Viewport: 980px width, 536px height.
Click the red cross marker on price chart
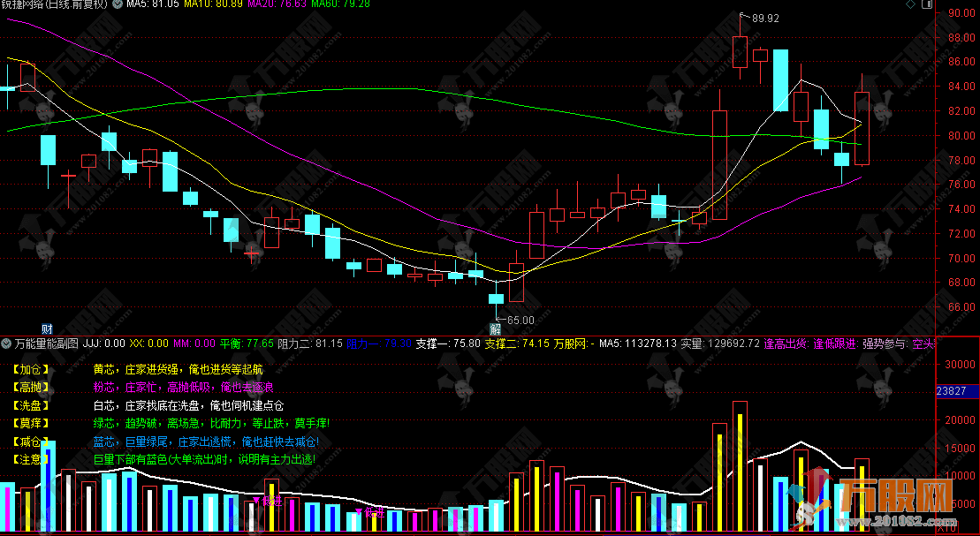pyautogui.click(x=252, y=254)
